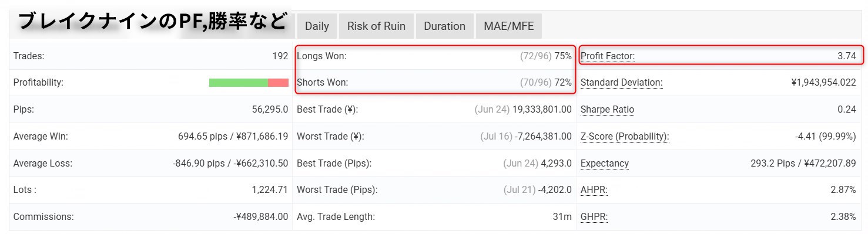Select the MAE/MFE tab
868x234 pixels.
pos(508,26)
